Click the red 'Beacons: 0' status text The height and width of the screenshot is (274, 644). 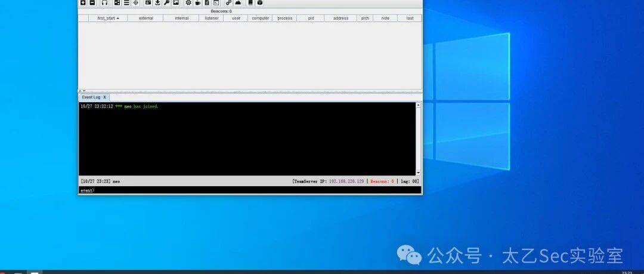point(382,181)
